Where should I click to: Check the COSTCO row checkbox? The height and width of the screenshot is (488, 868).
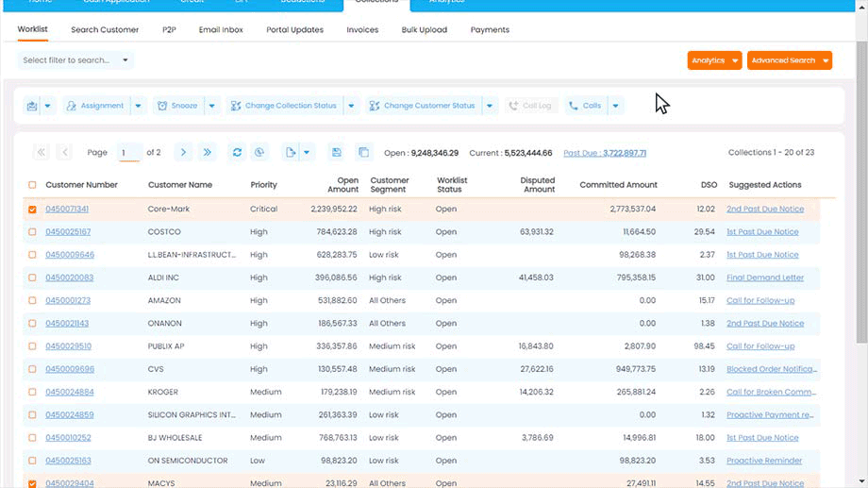pyautogui.click(x=33, y=232)
